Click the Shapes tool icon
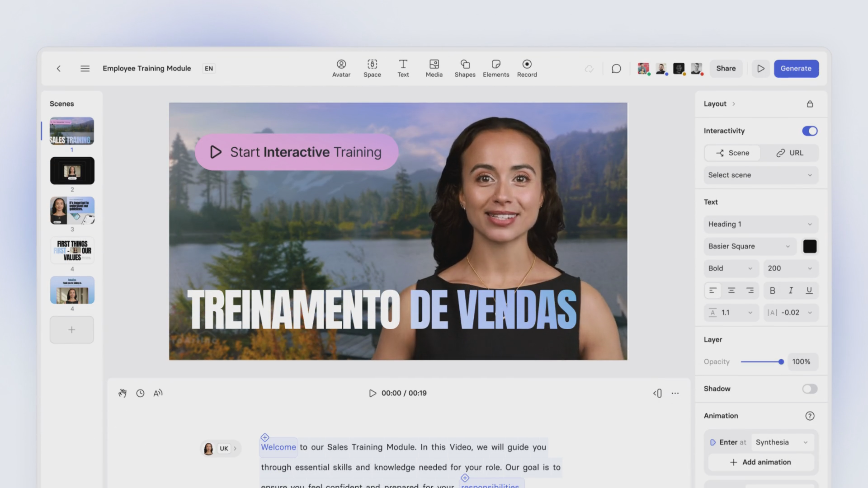Image resolution: width=868 pixels, height=488 pixels. (465, 64)
